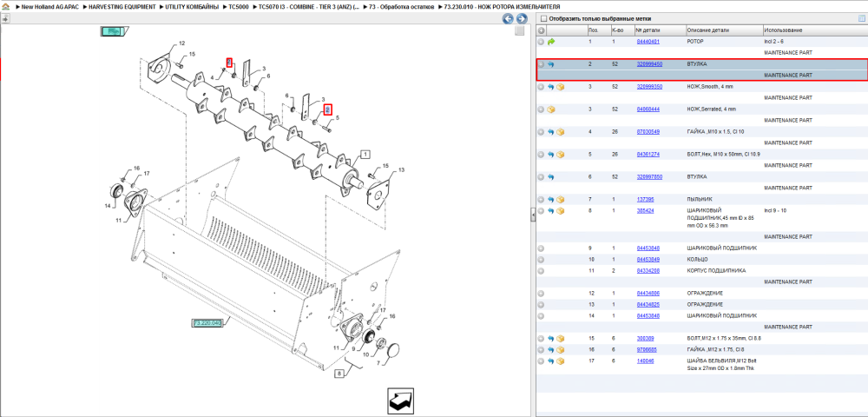The width and height of the screenshot is (868, 417).
Task: Open part number link 84361274
Action: (x=648, y=155)
